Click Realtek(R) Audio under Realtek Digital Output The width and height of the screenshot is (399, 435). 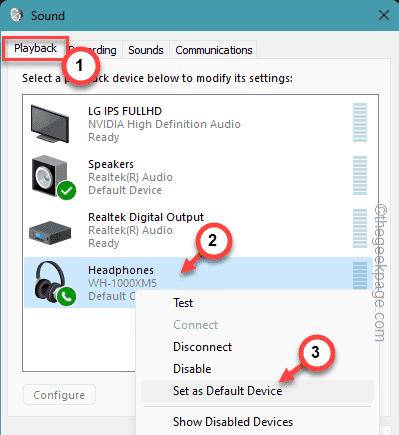130,230
